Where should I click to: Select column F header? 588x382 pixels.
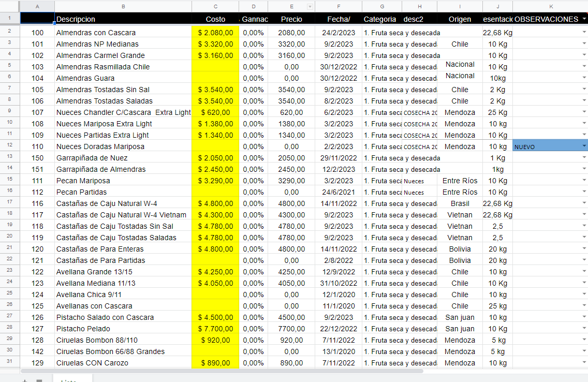tap(339, 6)
